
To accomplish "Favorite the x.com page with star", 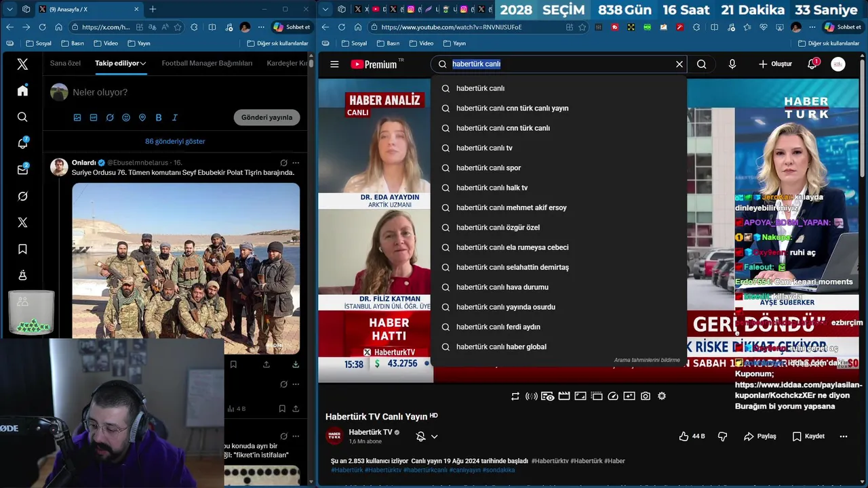I will (178, 27).
